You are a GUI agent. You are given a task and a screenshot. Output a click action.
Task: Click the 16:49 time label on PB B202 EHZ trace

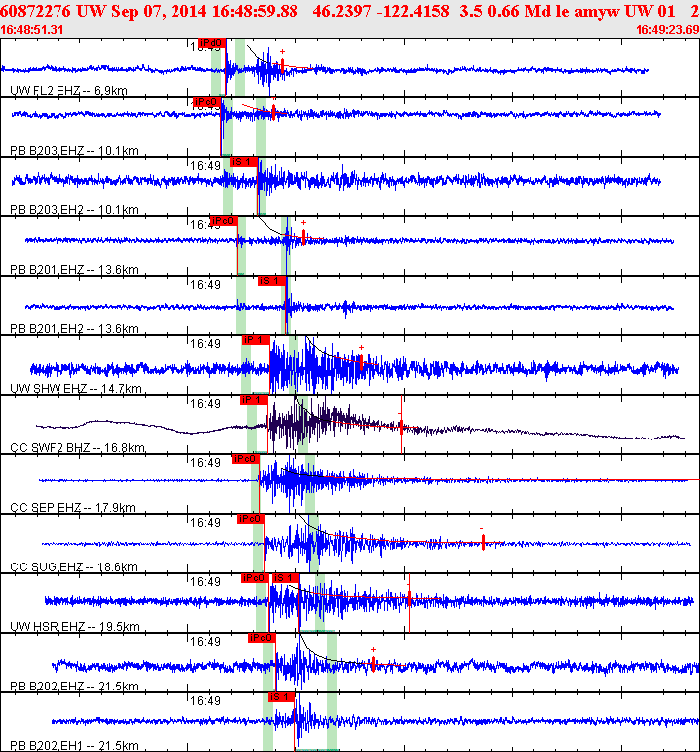pos(205,641)
